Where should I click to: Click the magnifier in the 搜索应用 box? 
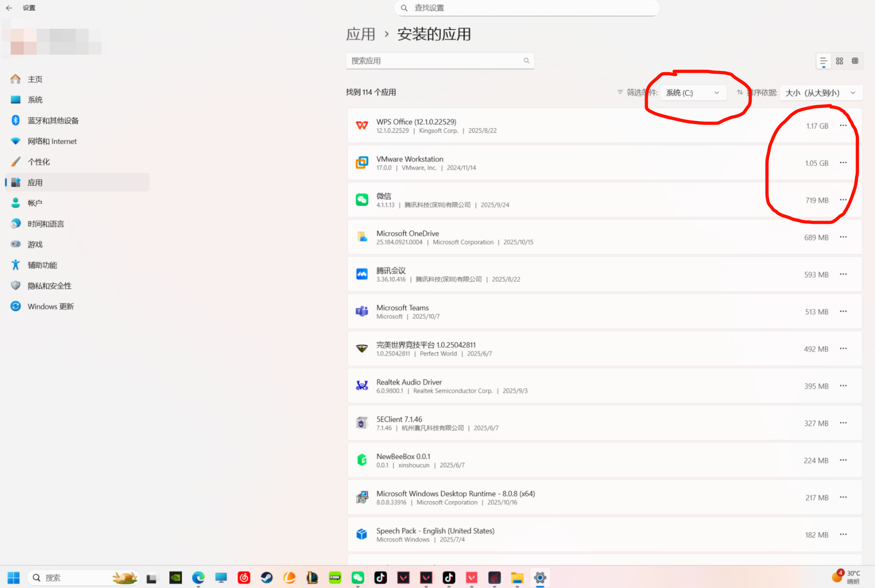pos(526,61)
